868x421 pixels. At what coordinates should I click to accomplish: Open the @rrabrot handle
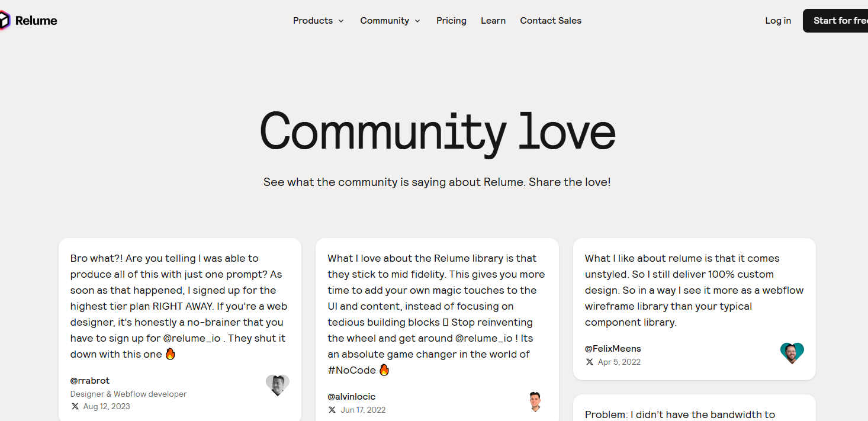90,381
